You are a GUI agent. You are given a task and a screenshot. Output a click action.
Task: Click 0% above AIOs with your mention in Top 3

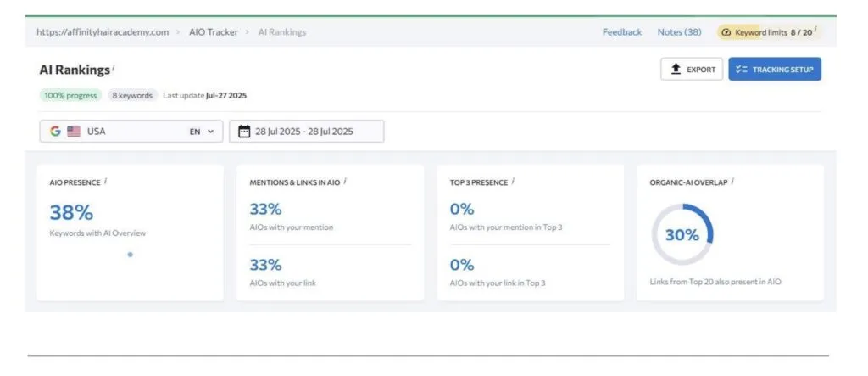pyautogui.click(x=462, y=209)
